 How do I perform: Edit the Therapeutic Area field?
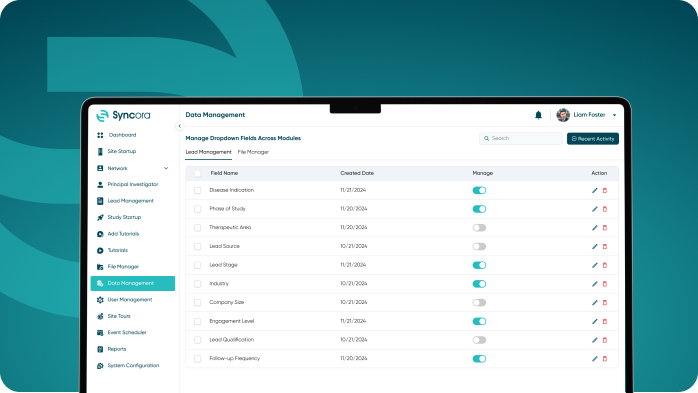coord(595,228)
